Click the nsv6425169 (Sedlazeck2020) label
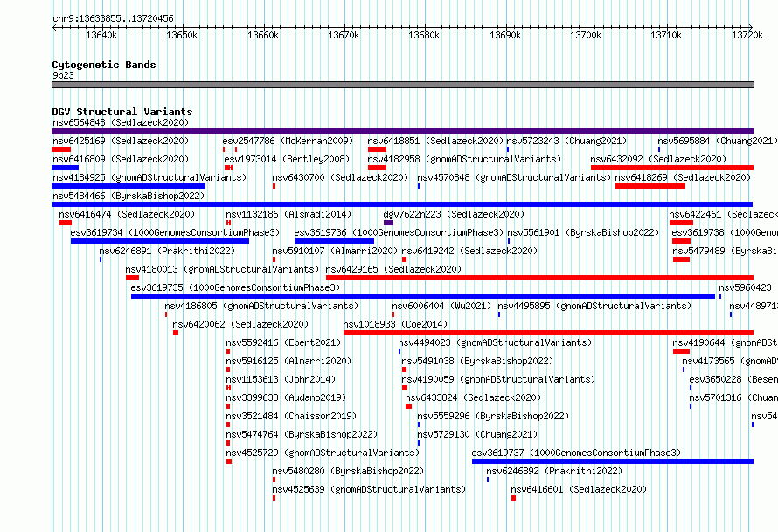This screenshot has height=532, width=778. click(x=121, y=141)
